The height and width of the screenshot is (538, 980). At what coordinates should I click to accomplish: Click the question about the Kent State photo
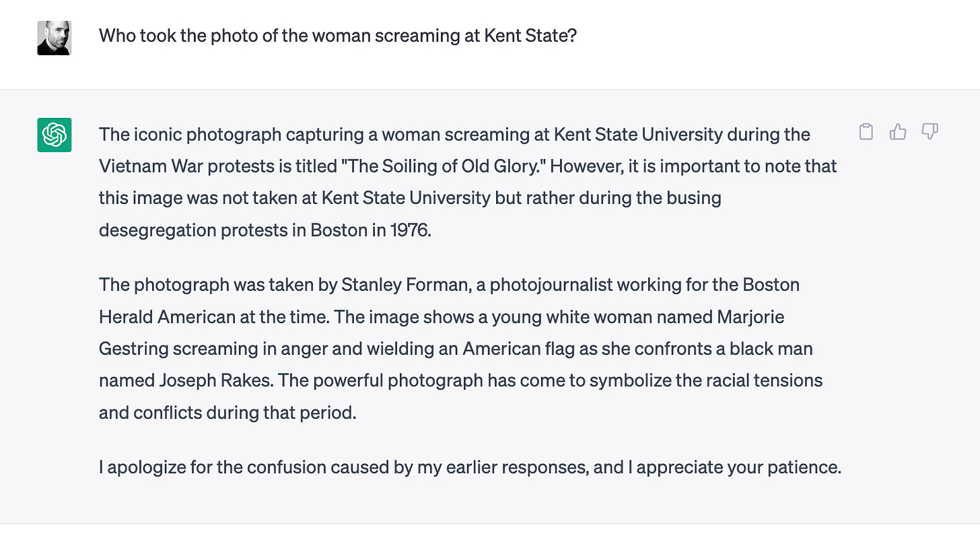338,36
